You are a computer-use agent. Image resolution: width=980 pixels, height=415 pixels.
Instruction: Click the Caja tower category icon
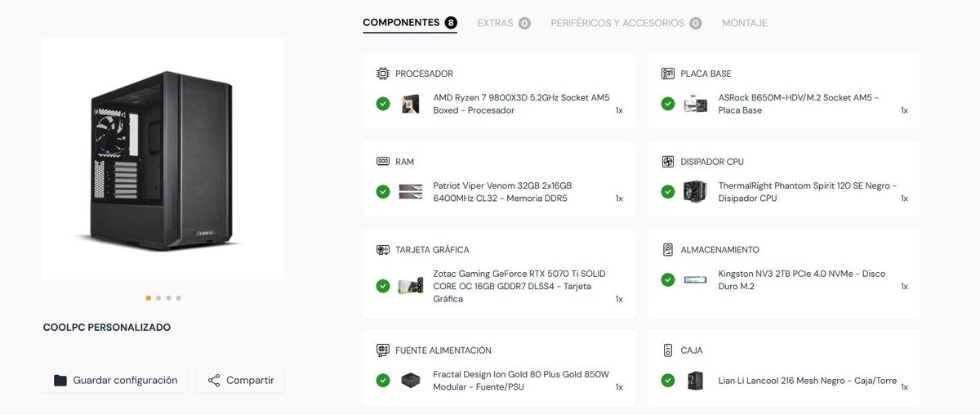pyautogui.click(x=668, y=350)
